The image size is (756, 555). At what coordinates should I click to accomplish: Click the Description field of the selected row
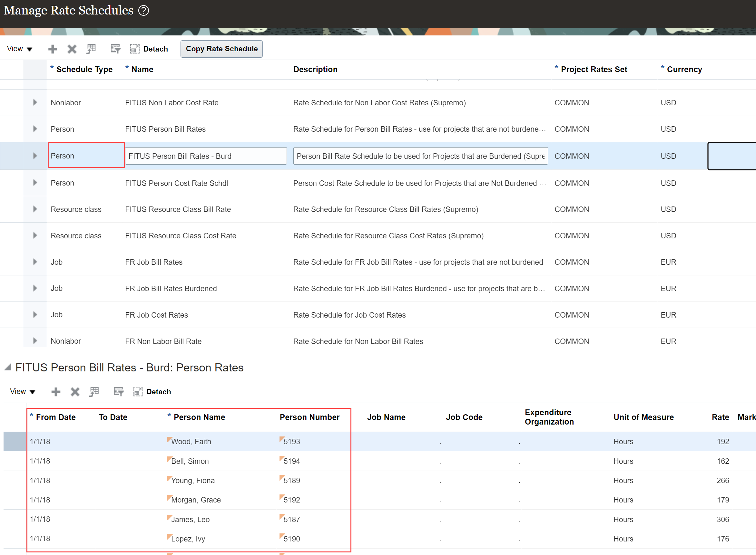tap(420, 156)
